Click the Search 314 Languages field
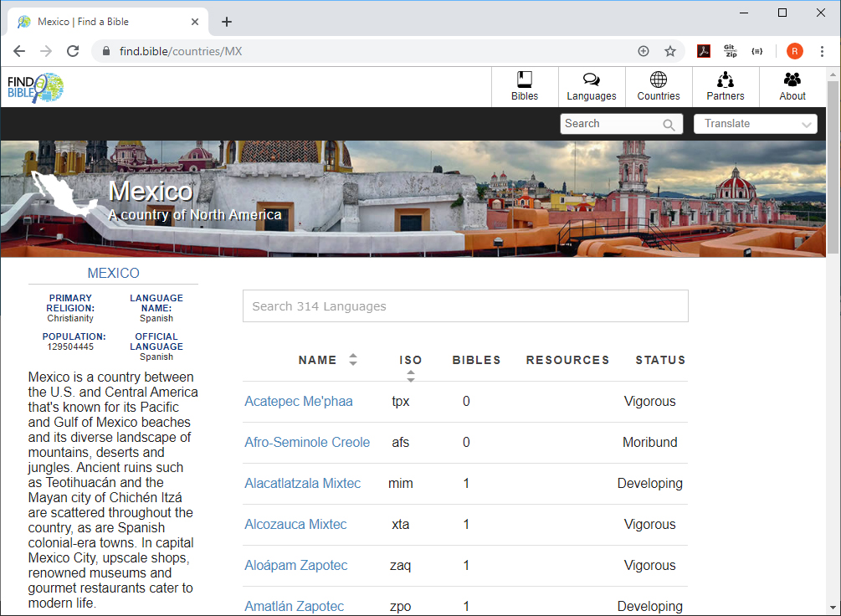 tap(465, 306)
